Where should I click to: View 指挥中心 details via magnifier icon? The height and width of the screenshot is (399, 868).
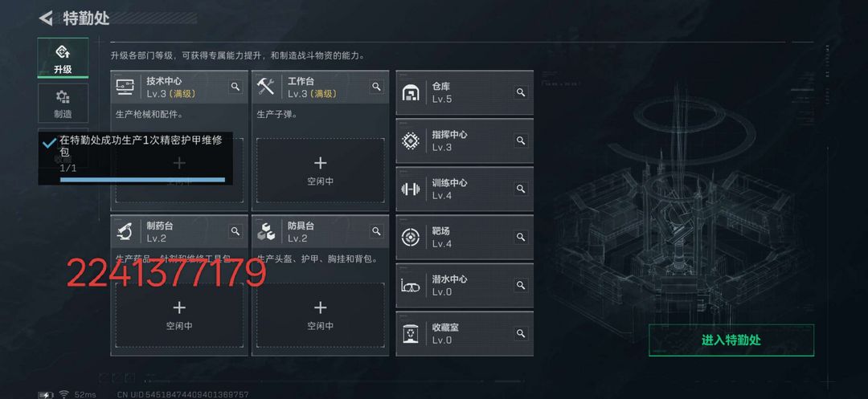pos(520,140)
